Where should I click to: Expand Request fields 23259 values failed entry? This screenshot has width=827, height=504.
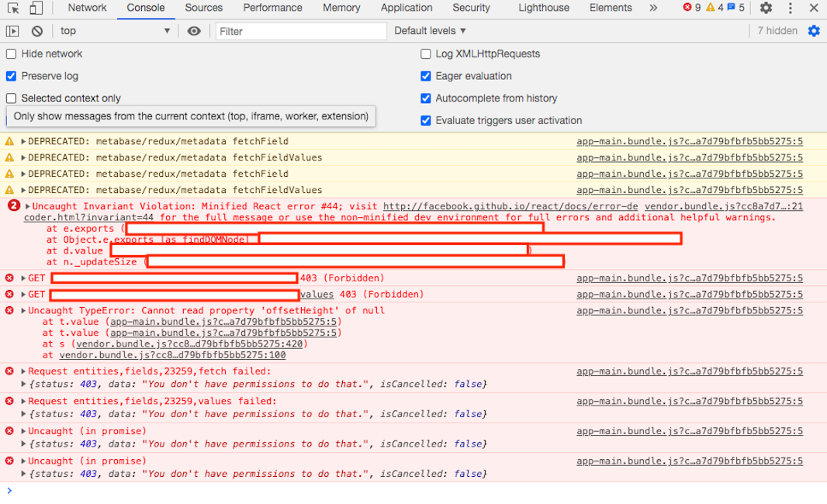point(24,401)
